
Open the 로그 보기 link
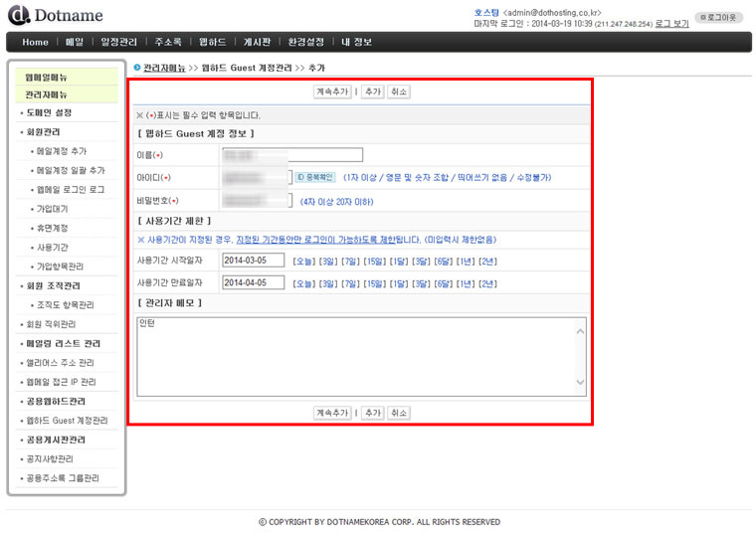[671, 23]
